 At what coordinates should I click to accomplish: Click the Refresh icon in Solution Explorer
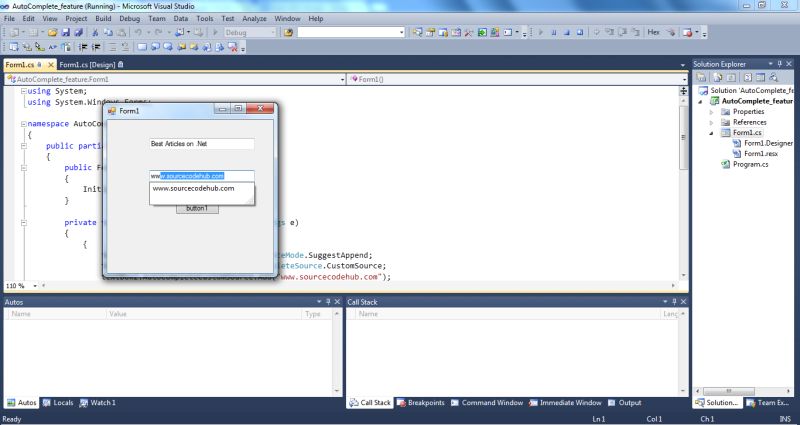[731, 78]
